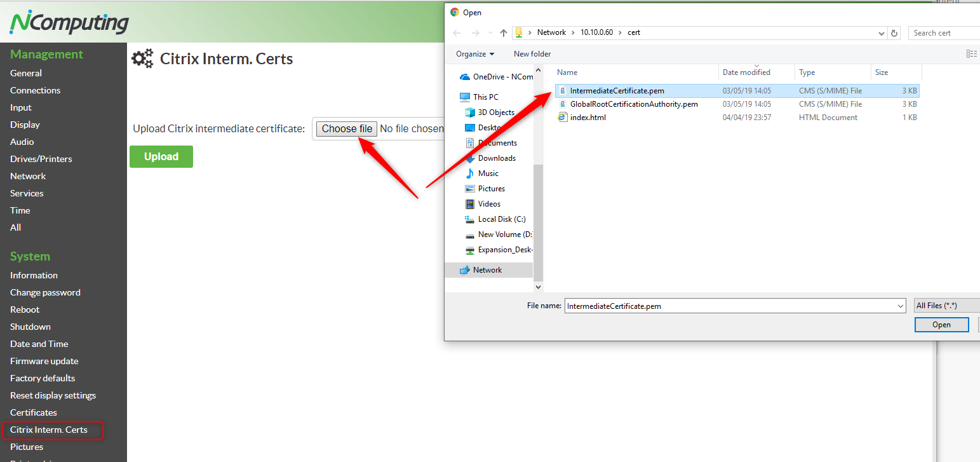Click the Refresh button beside address bar
980x462 pixels.
(x=894, y=33)
